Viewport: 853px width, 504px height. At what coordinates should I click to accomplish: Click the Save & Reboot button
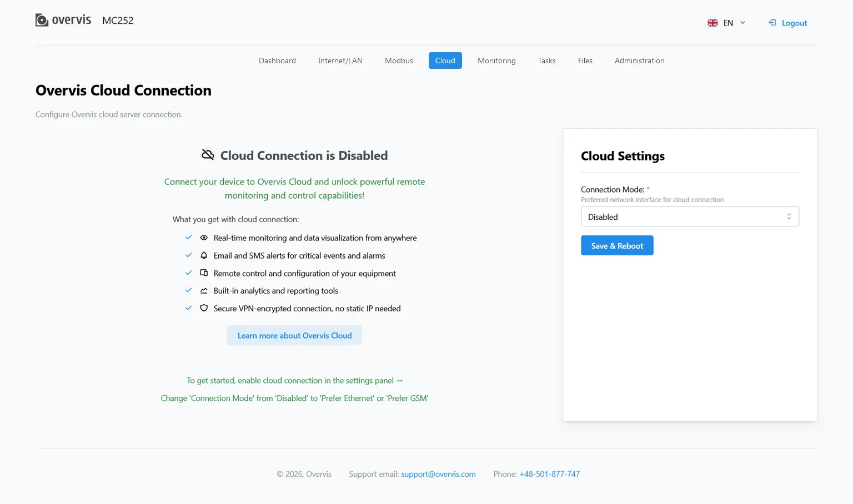(x=617, y=245)
